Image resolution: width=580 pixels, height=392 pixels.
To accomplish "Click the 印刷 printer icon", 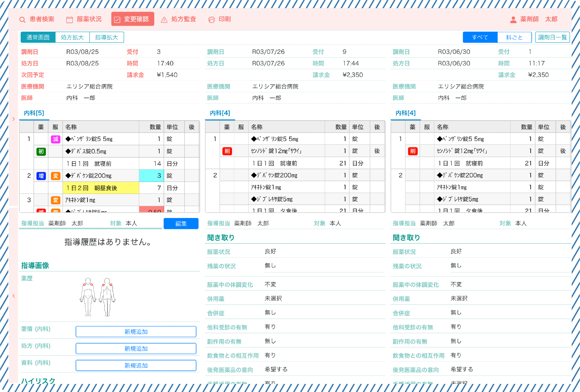I will coord(212,20).
